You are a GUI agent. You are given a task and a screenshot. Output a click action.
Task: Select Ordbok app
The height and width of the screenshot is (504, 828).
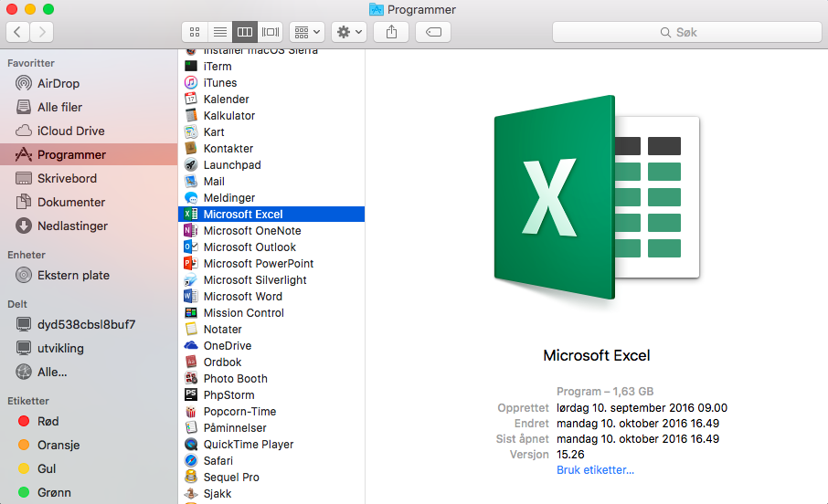coord(271,362)
